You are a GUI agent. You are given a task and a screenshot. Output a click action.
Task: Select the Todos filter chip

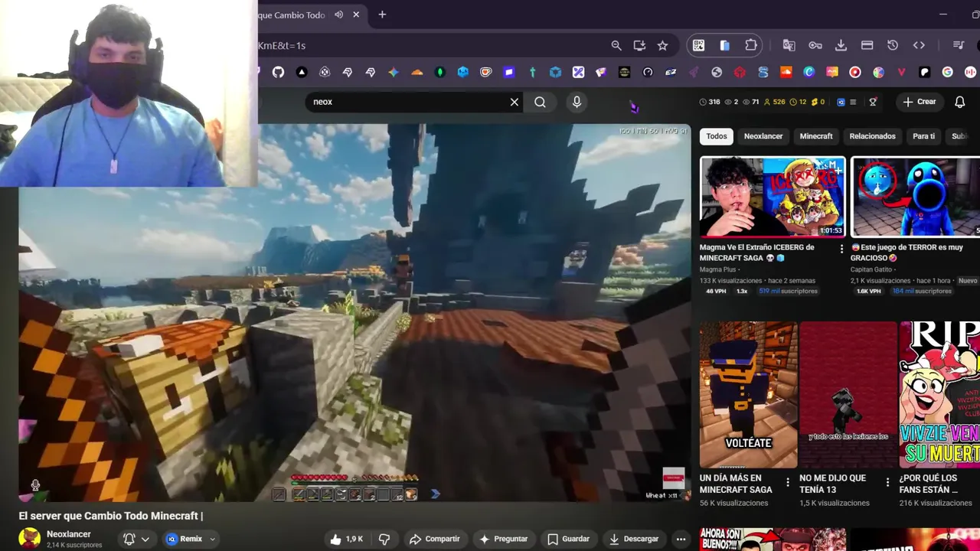point(717,136)
